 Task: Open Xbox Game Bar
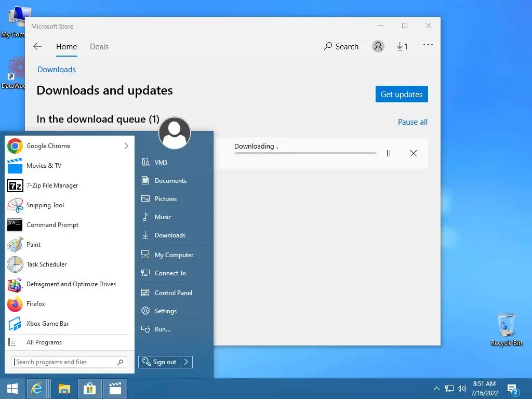click(x=70, y=323)
